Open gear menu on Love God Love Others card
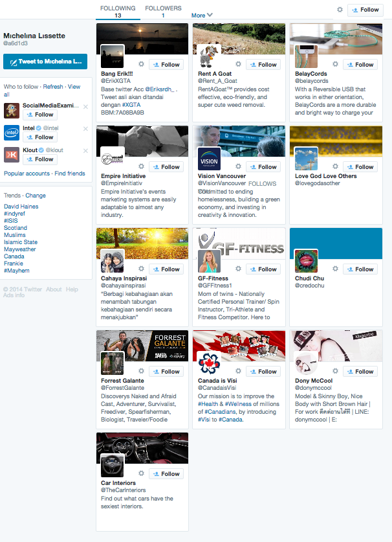Screen dimensions: 392x542 tap(335, 166)
